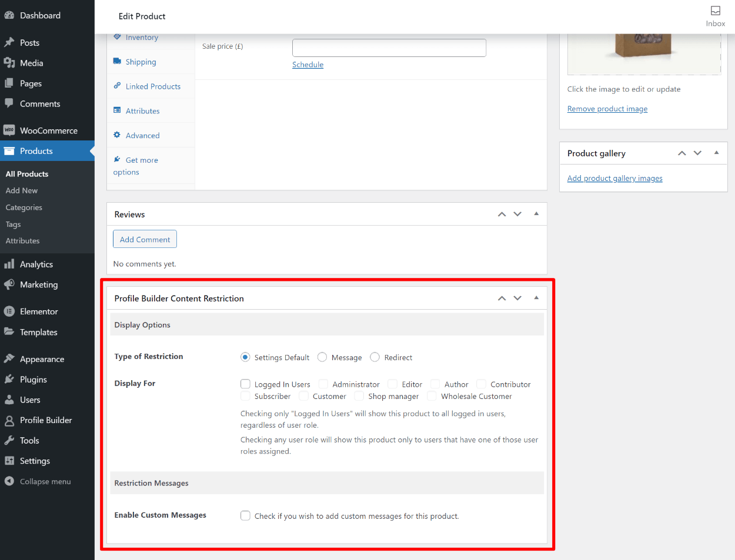Enable custom messages checkbox
The image size is (735, 560).
pos(245,515)
